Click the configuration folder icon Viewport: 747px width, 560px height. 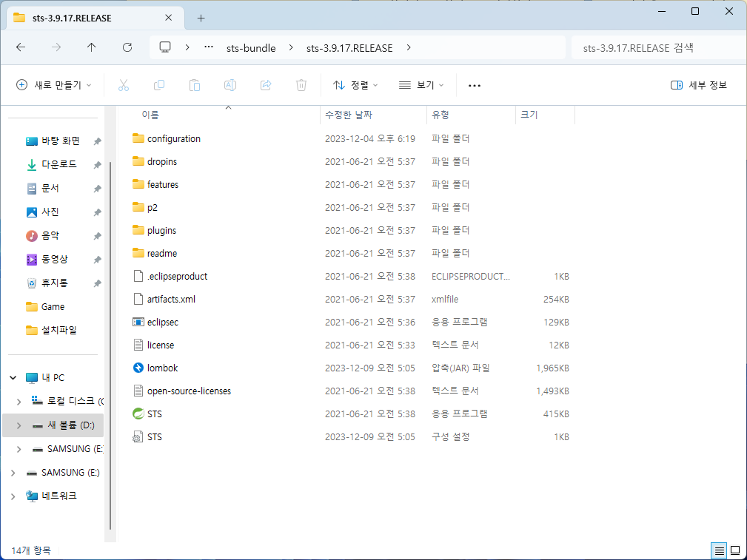(x=138, y=138)
